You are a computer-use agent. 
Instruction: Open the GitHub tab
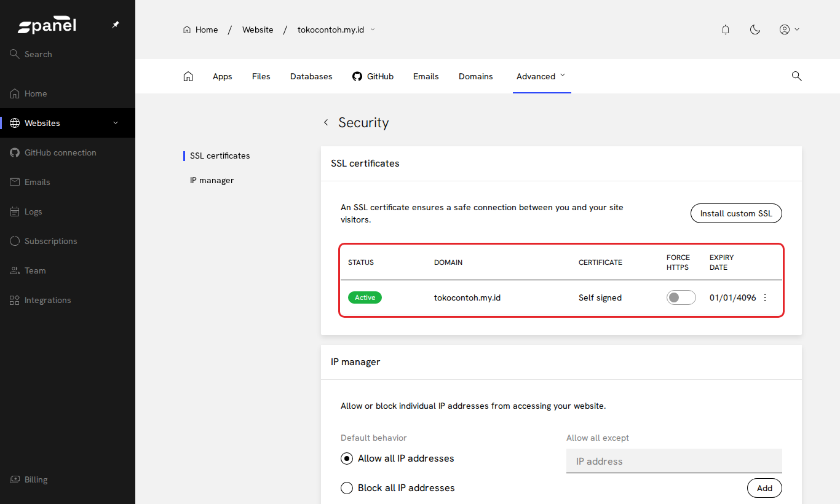[373, 76]
